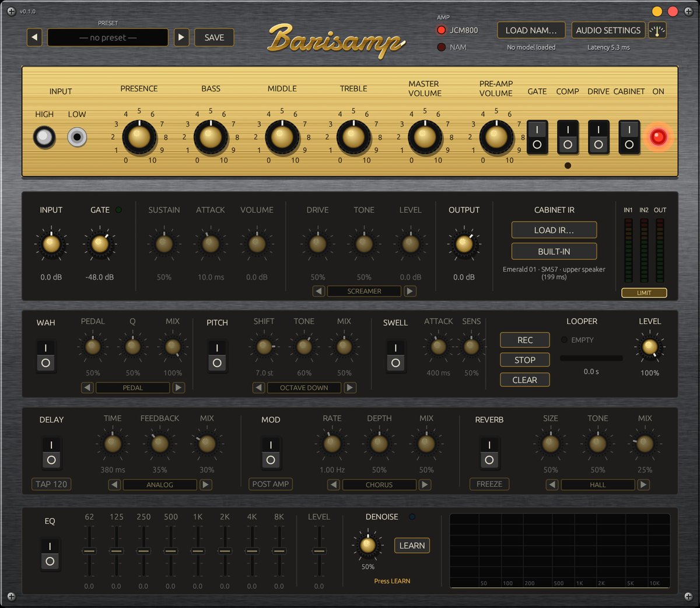Image resolution: width=700 pixels, height=608 pixels.
Task: Toggle the LIMIT button under meters
Action: (x=644, y=293)
